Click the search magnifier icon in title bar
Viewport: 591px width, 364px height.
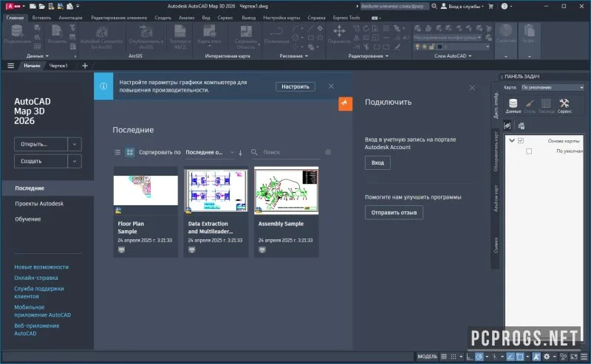coord(434,6)
